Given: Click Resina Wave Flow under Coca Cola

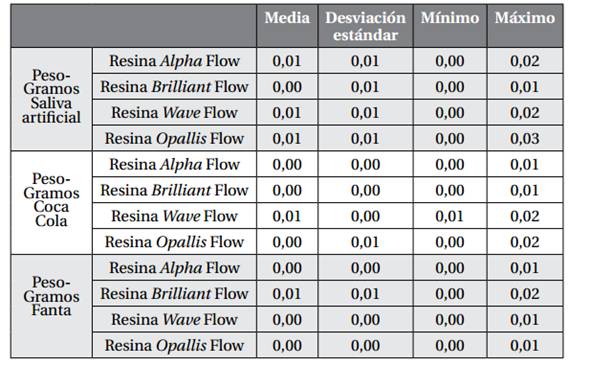Looking at the screenshot, I should pos(174,216).
